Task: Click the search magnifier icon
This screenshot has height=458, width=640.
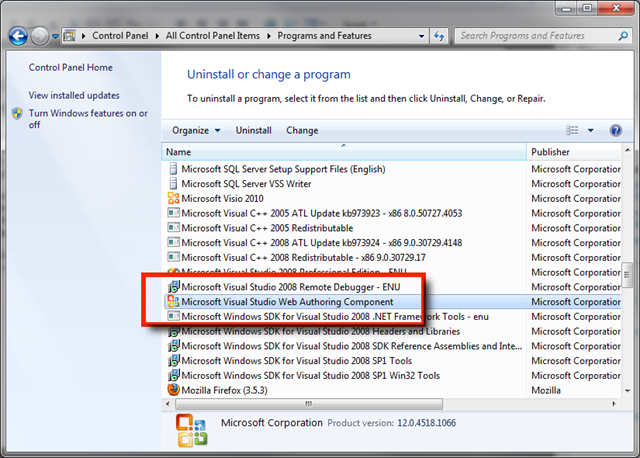Action: (621, 36)
